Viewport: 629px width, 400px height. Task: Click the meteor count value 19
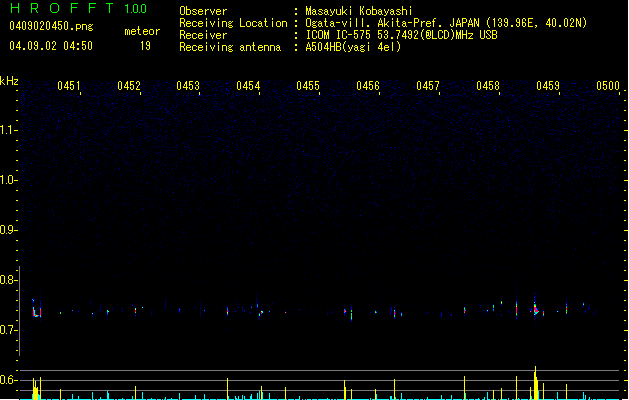pos(145,46)
